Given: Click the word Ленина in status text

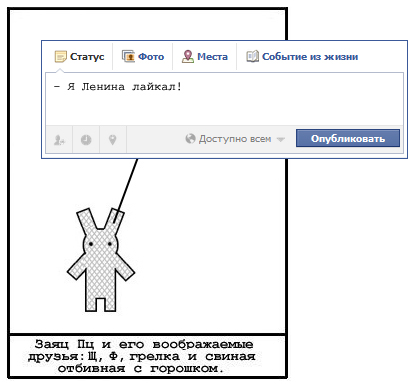Looking at the screenshot, I should (x=103, y=87).
